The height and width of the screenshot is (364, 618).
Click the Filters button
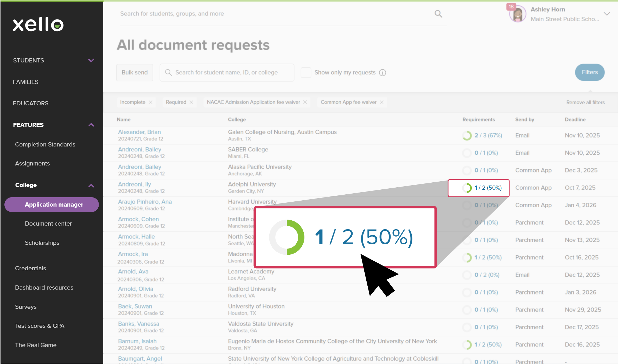coord(590,72)
